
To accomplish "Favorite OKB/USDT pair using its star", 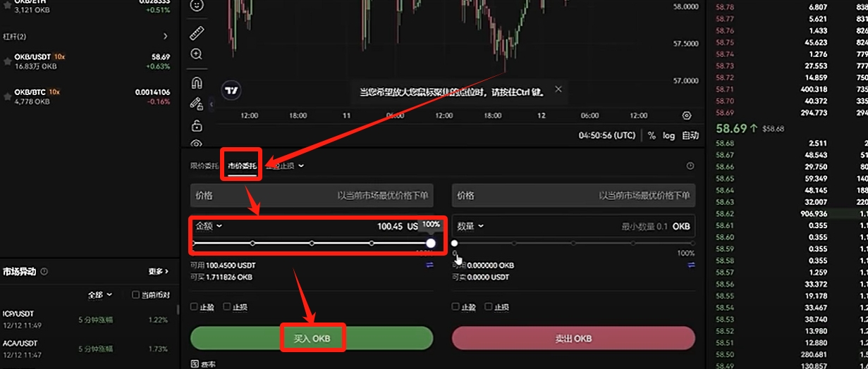I will (x=7, y=61).
